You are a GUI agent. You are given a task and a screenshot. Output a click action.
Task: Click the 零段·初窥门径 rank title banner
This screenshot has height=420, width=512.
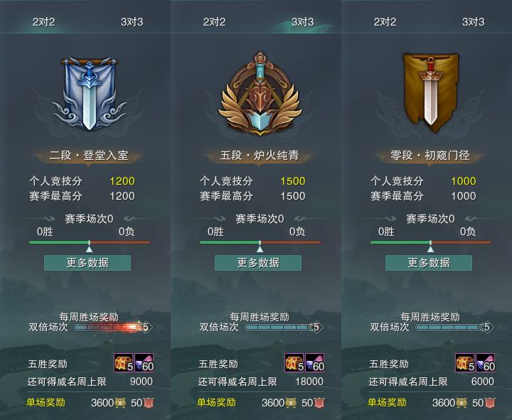point(430,156)
